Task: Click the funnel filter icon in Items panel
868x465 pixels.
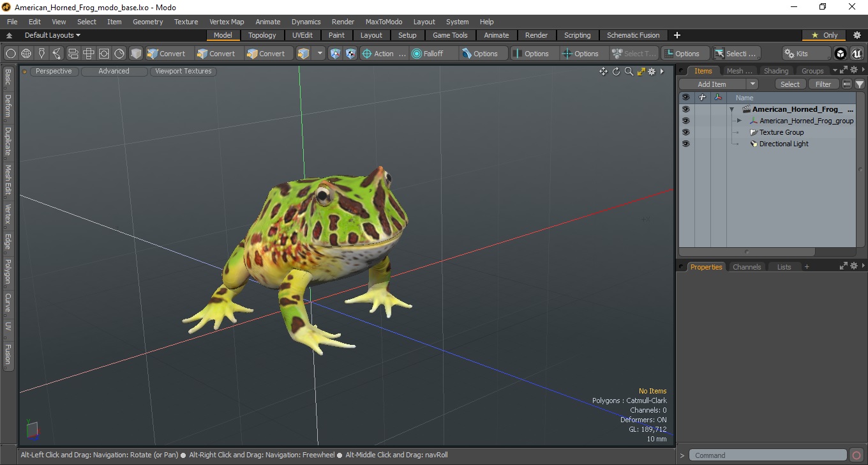Action: point(860,84)
